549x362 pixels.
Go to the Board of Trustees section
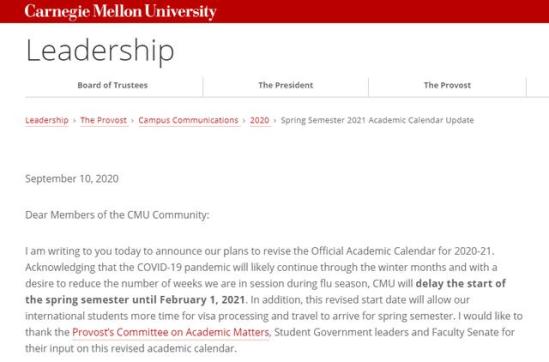pyautogui.click(x=113, y=85)
